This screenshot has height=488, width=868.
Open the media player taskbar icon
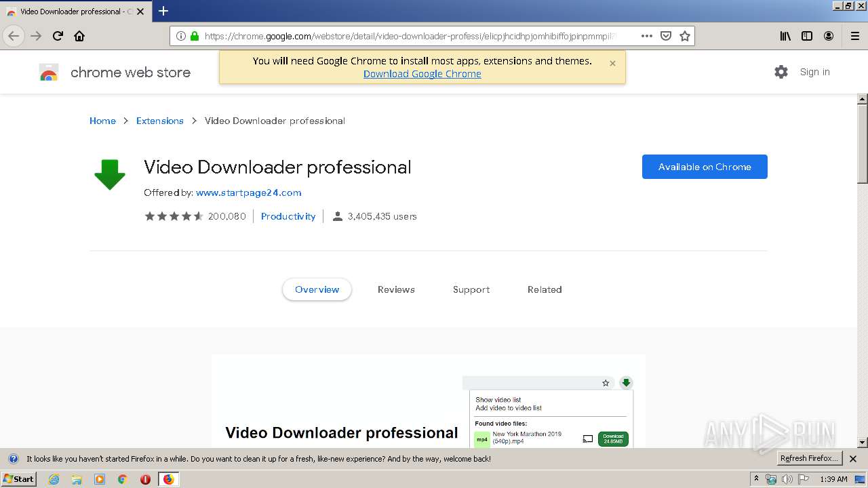(100, 479)
